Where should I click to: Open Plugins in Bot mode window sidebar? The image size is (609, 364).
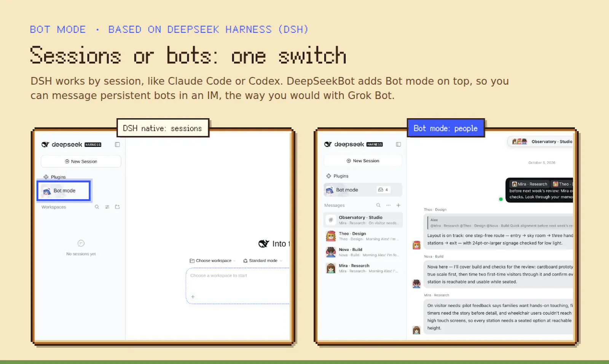coord(337,176)
